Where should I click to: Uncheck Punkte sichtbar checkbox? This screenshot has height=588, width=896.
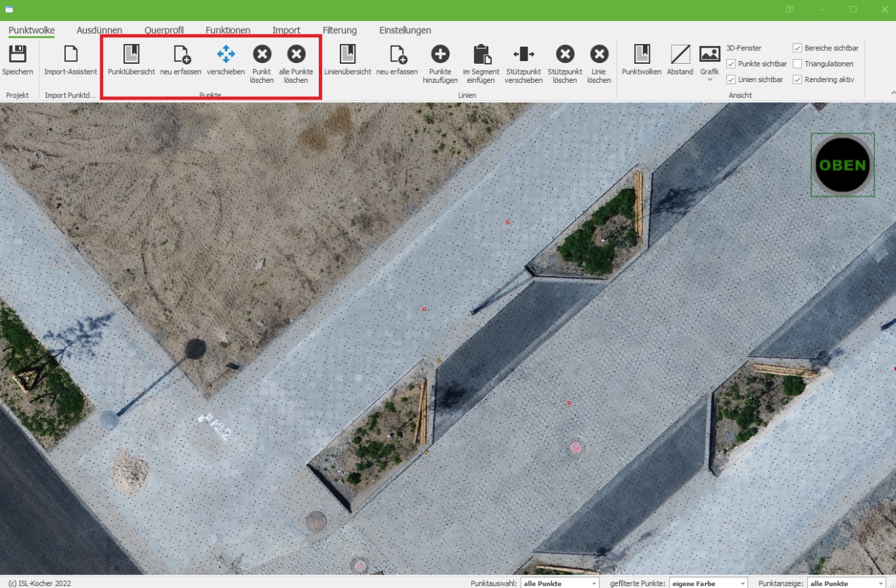point(731,64)
